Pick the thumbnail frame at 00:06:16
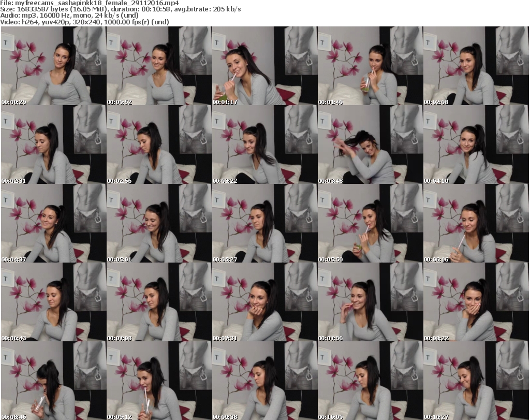Viewport: 530px width, 420px height. [476, 223]
